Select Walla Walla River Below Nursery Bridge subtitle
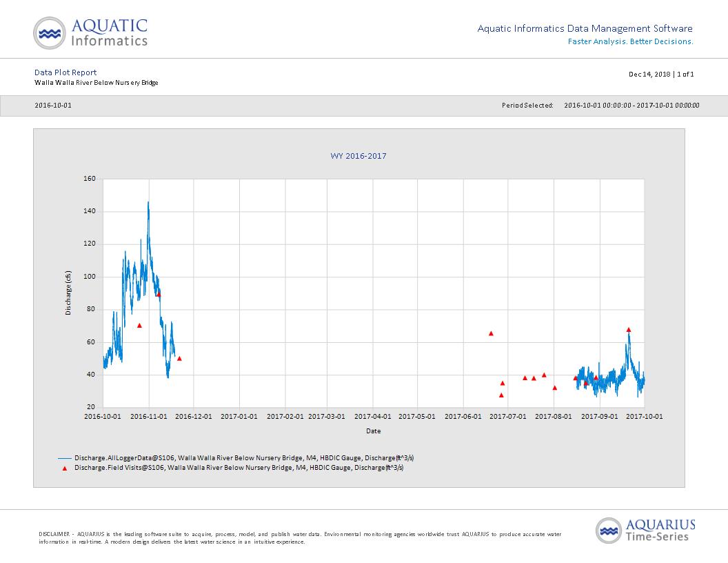The height and width of the screenshot is (563, 728). [x=96, y=83]
